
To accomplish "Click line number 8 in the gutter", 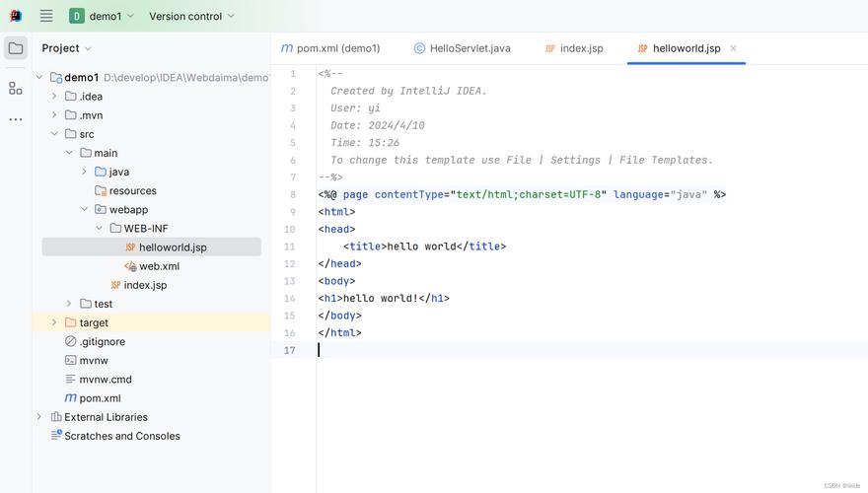I will pyautogui.click(x=293, y=195).
